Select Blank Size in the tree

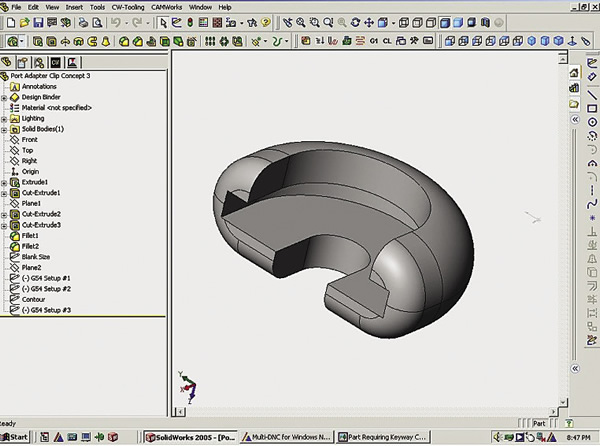click(36, 257)
